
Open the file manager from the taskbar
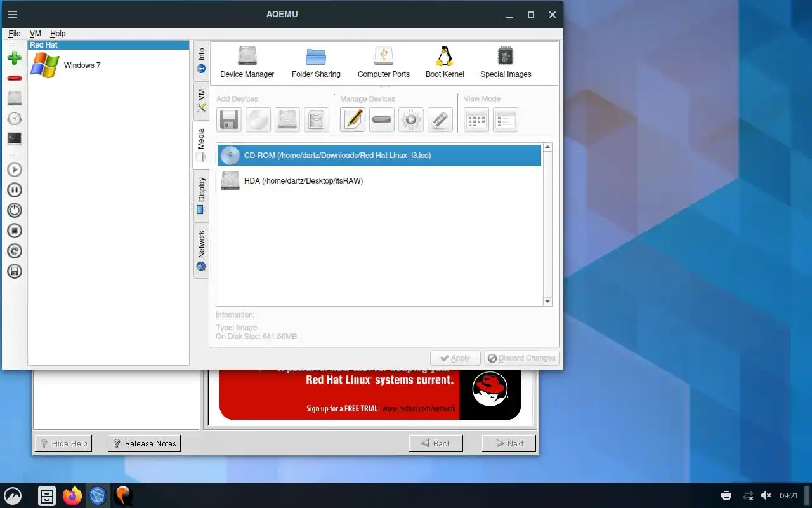[47, 495]
